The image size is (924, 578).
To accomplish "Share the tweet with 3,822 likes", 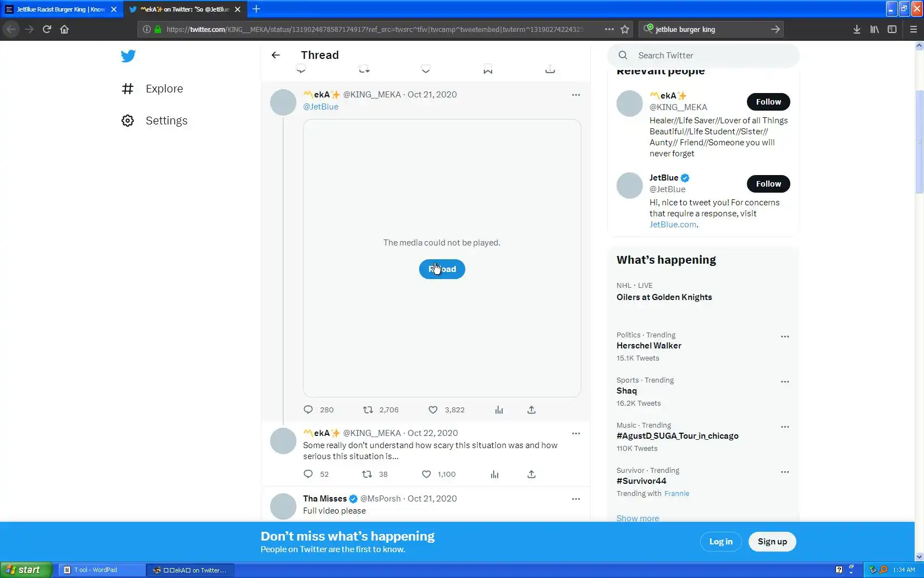I will [531, 410].
